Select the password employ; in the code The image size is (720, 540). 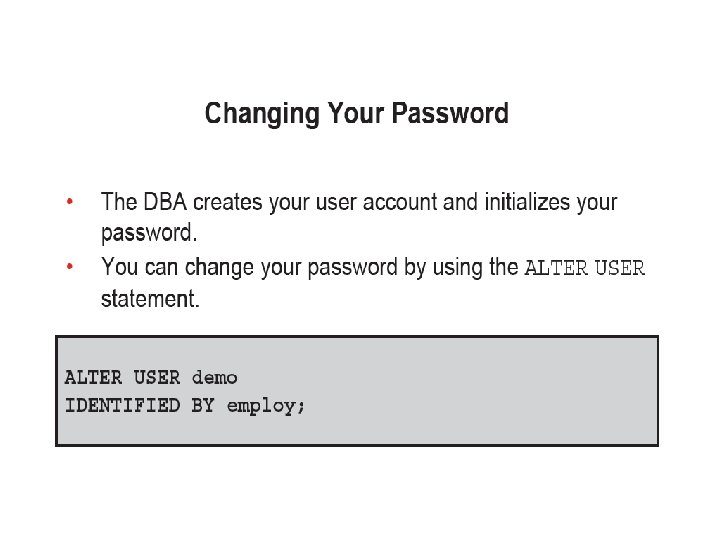(266, 406)
